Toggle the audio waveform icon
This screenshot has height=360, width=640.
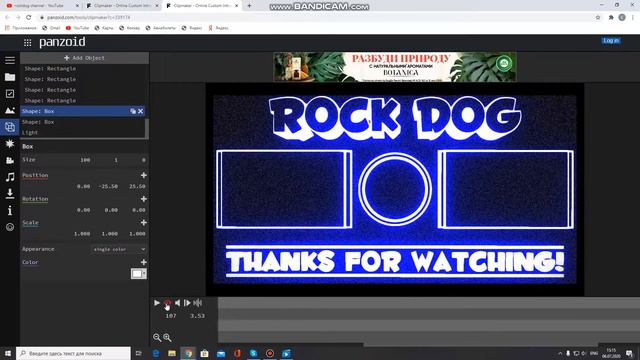(198, 303)
